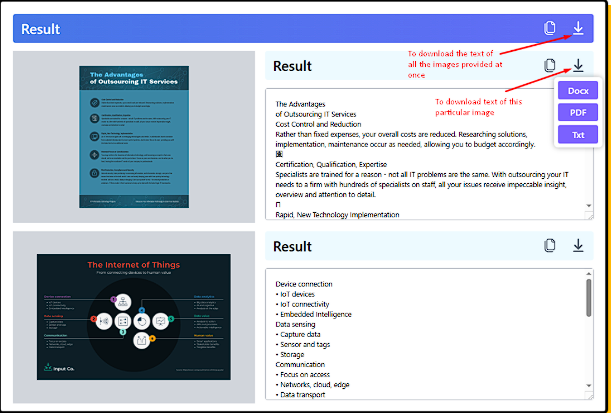Copy text of the Outsourcing IT Services result
Image resolution: width=611 pixels, height=413 pixels.
pyautogui.click(x=549, y=65)
